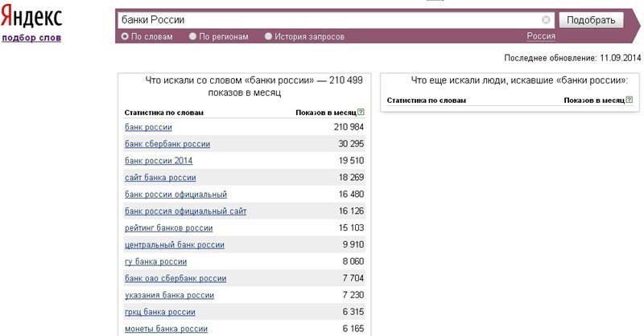Image resolution: width=644 pixels, height=336 pixels.
Task: Click the value 210 984
Action: point(349,127)
